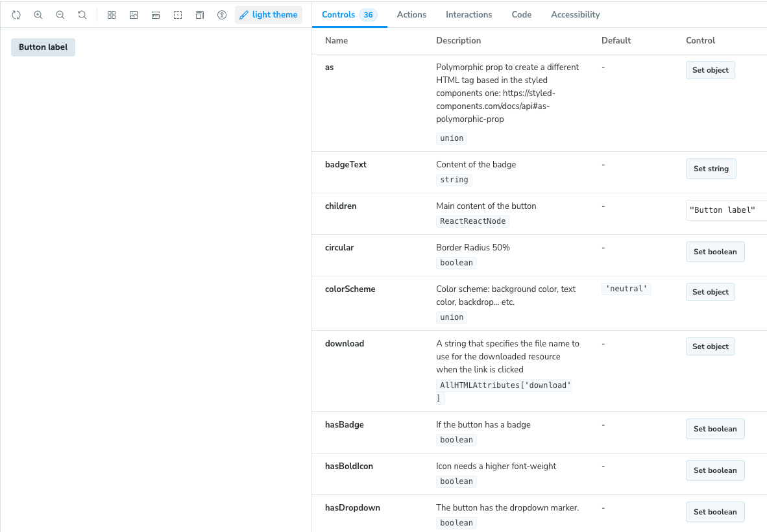Enable the measure tool

pos(156,15)
